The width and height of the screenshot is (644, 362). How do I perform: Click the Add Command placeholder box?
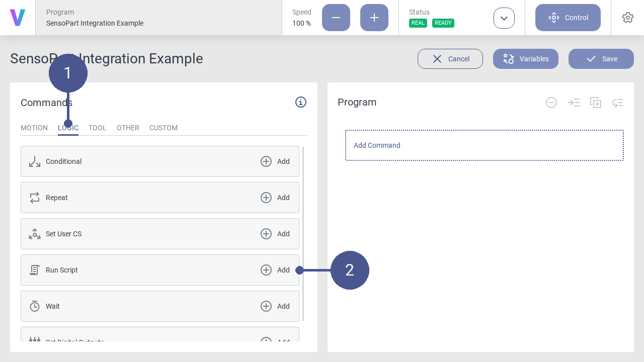pos(484,145)
